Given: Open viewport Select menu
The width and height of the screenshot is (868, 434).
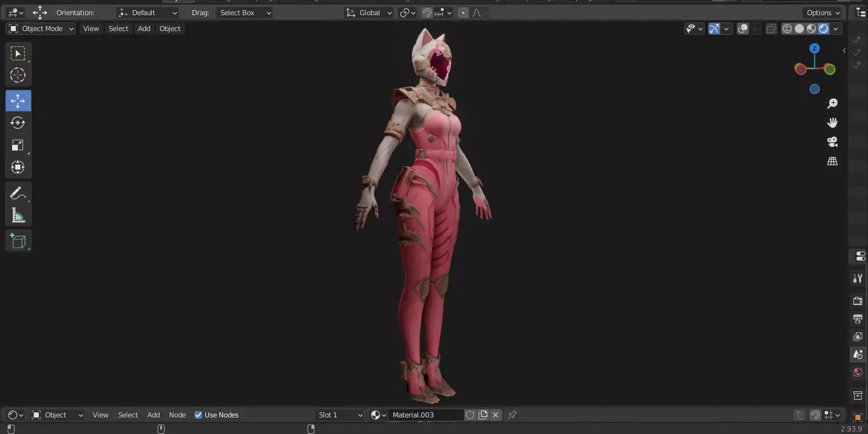Looking at the screenshot, I should 118,29.
